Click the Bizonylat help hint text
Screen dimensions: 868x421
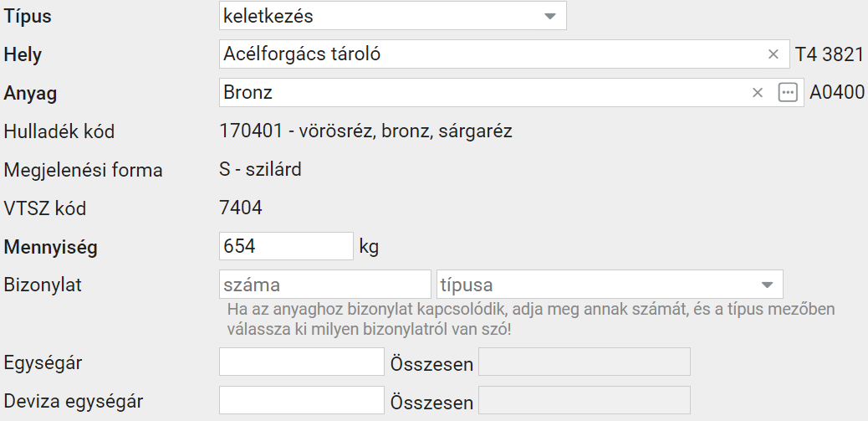[531, 319]
